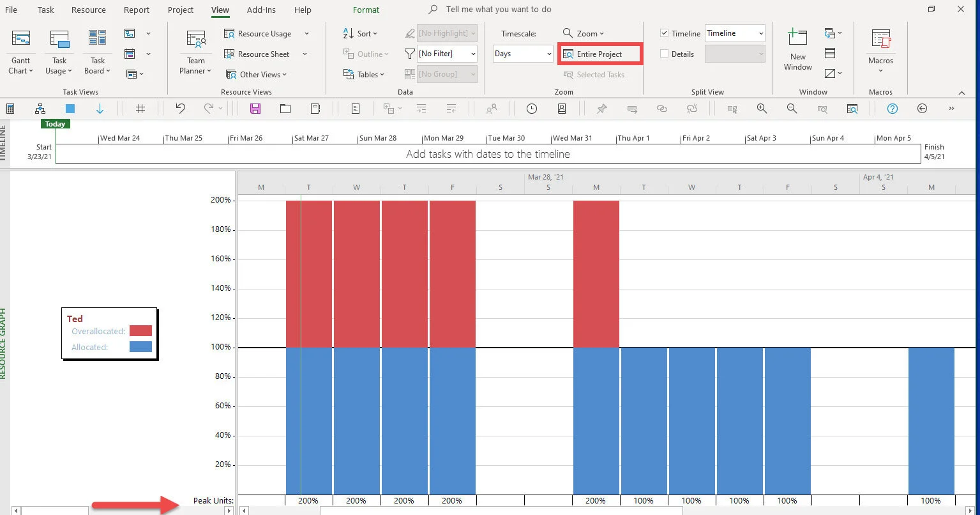This screenshot has width=980, height=515.
Task: Click the person badge icon in toolbar
Action: 562,109
